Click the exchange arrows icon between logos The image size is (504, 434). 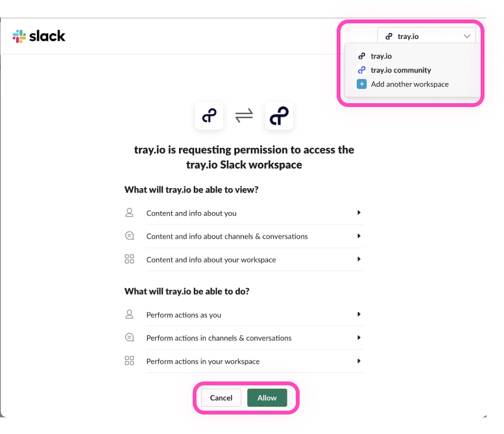(x=244, y=115)
